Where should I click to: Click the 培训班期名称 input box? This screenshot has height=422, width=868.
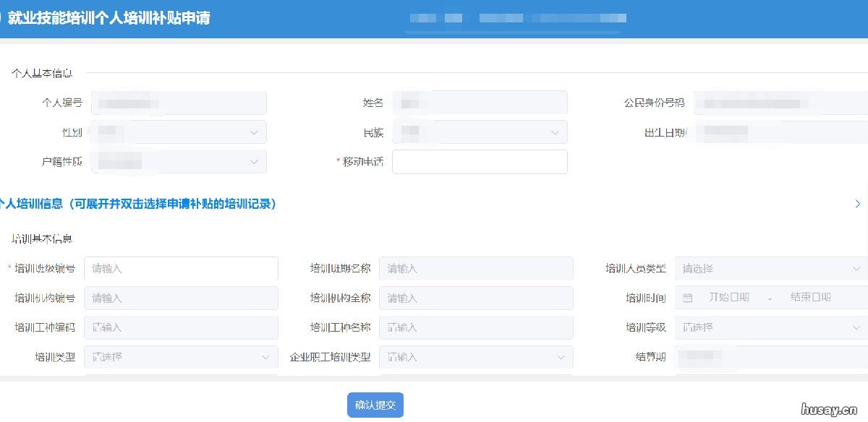[x=476, y=268]
